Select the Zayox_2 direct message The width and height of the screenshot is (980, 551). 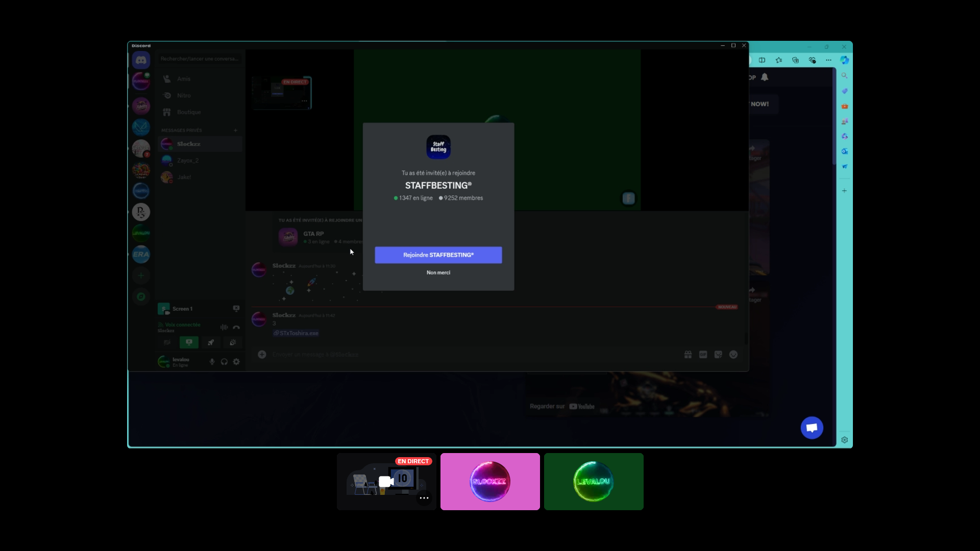[x=200, y=160]
